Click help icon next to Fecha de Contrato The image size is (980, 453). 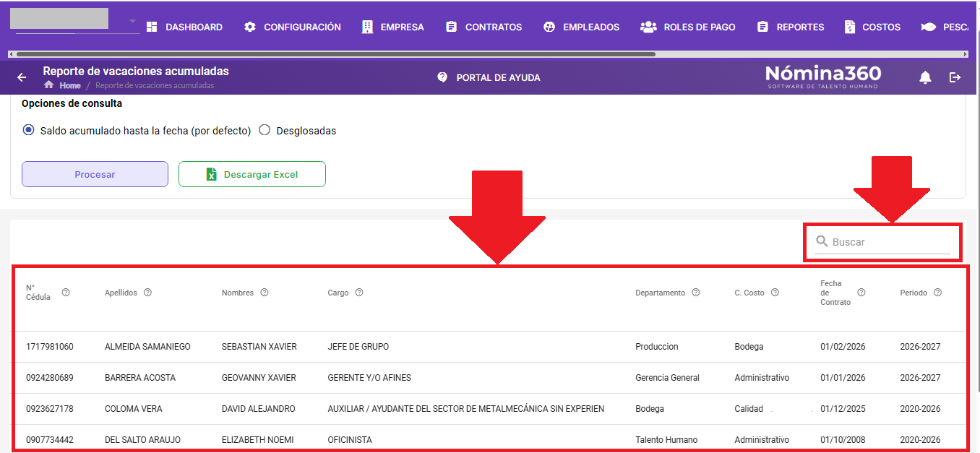click(x=861, y=293)
